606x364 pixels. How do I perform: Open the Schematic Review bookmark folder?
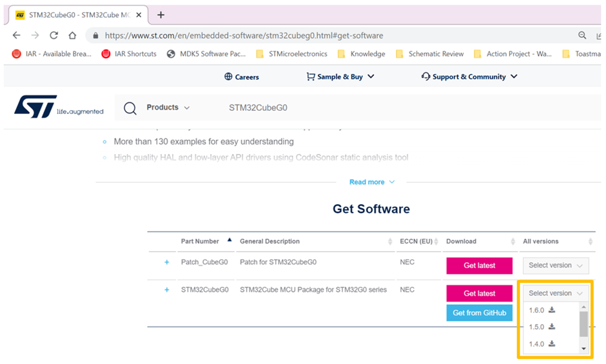pos(430,53)
